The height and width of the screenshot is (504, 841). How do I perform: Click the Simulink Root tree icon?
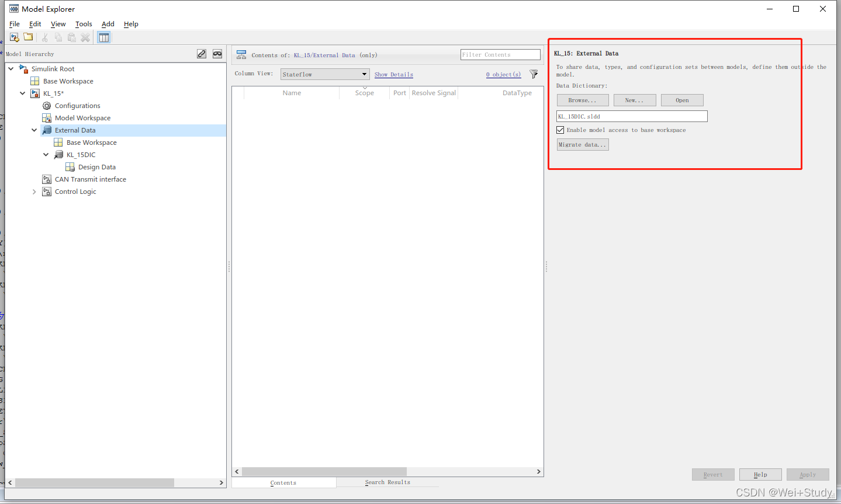[23, 69]
